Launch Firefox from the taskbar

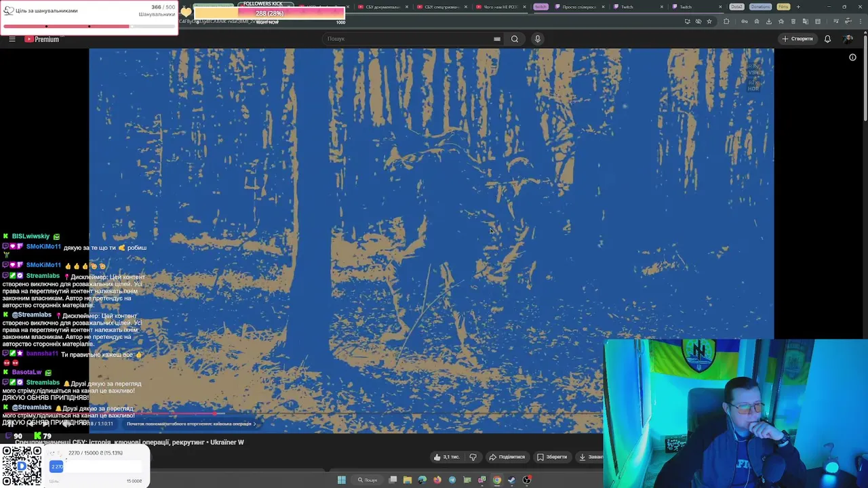(x=437, y=480)
